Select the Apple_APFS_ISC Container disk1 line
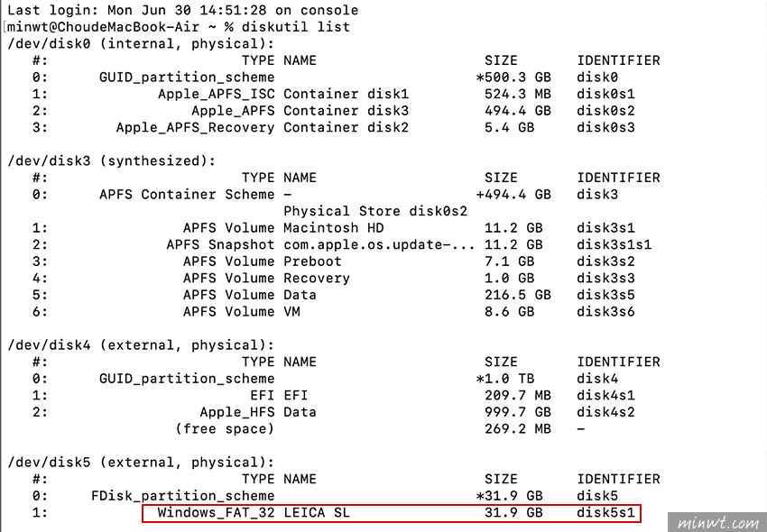This screenshot has height=532, width=767. coord(334,94)
